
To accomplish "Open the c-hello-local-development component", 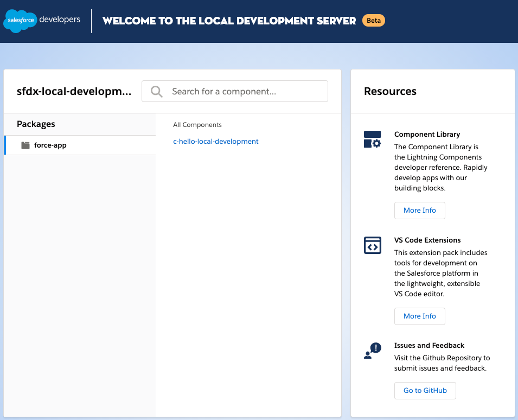I will click(x=216, y=142).
